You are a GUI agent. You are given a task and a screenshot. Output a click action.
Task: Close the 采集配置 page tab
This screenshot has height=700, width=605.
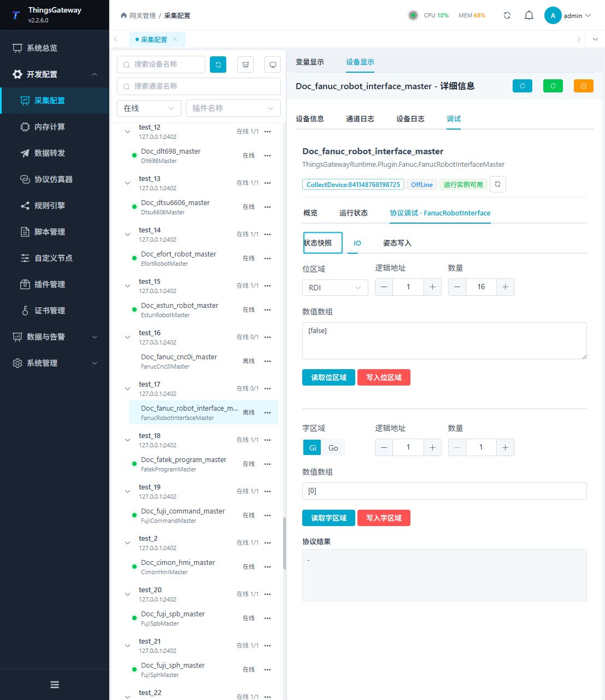coord(175,39)
